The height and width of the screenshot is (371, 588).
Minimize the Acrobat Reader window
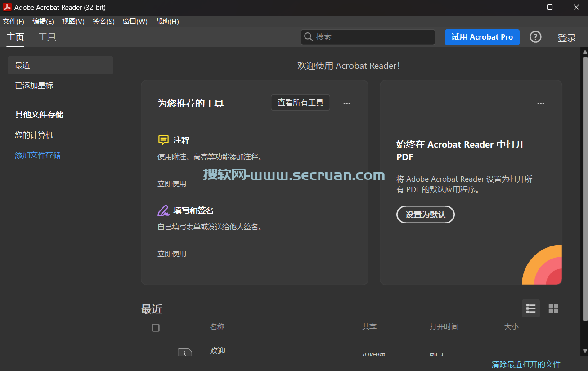pyautogui.click(x=523, y=7)
